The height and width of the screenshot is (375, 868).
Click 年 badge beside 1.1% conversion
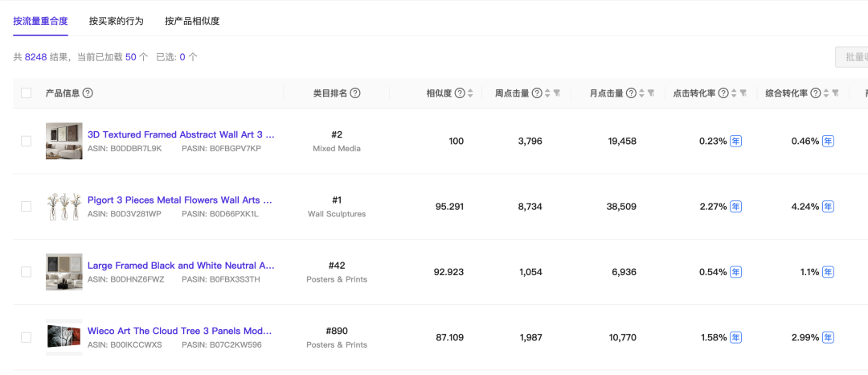(828, 272)
